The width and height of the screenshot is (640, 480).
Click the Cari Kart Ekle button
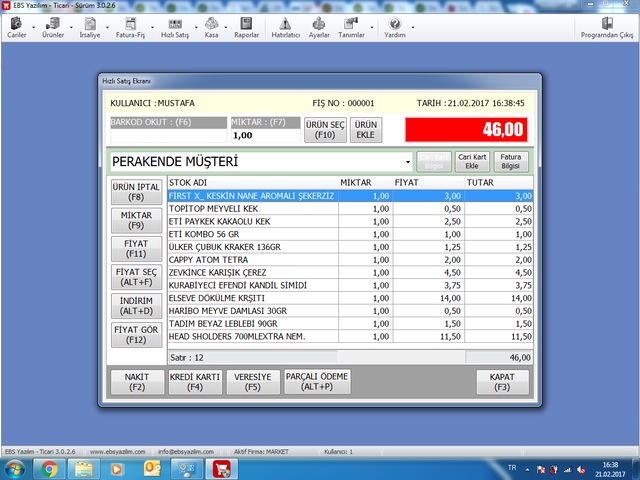472,162
